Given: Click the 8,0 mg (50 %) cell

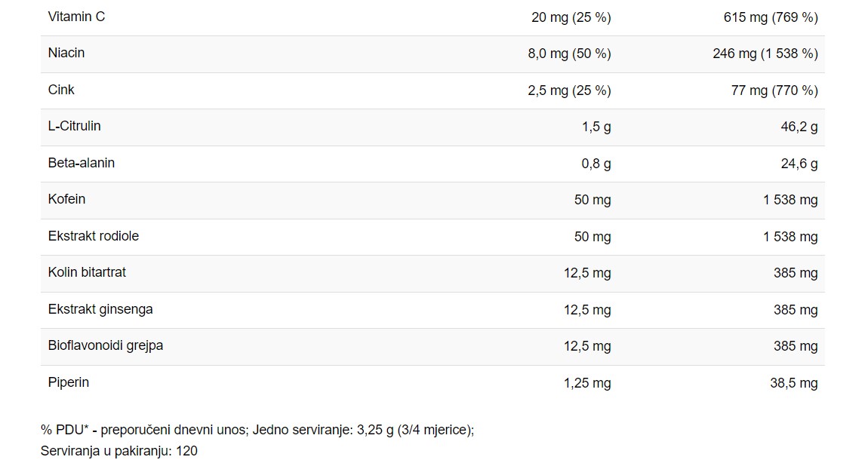Looking at the screenshot, I should point(569,54).
